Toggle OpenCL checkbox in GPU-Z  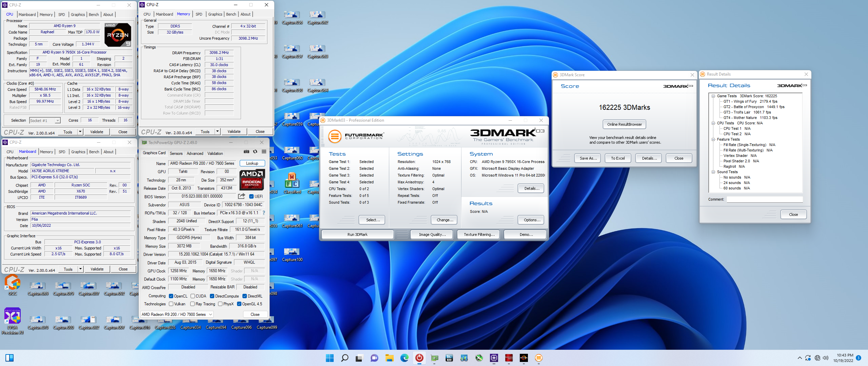pos(171,296)
